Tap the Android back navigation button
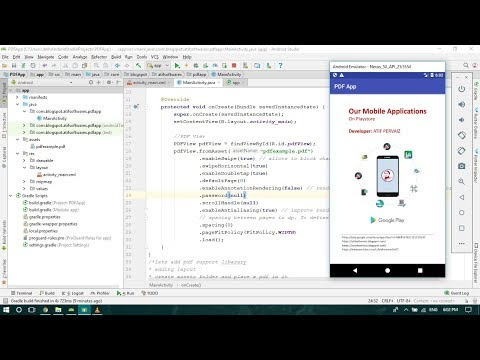The width and height of the screenshot is (480, 360). click(355, 270)
